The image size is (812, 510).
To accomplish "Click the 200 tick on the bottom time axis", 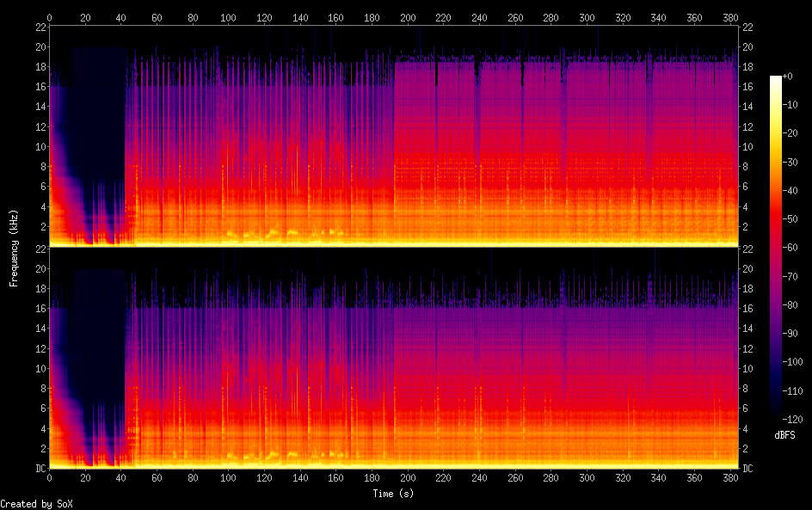I will 408,478.
